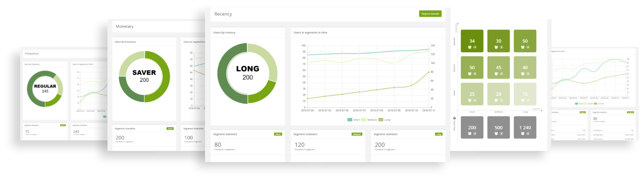
Task: Open contacts icon in matrix cell 15
Action: point(523,100)
